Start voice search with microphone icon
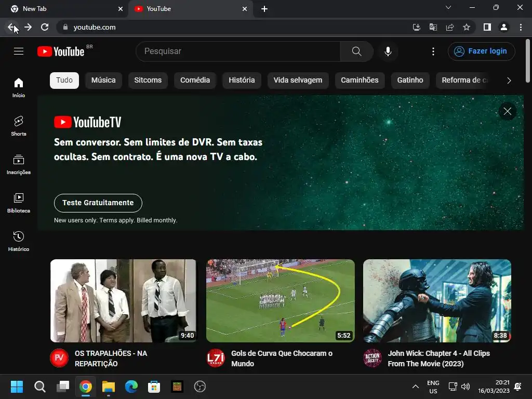Viewport: 532px width, 399px height. 388,51
